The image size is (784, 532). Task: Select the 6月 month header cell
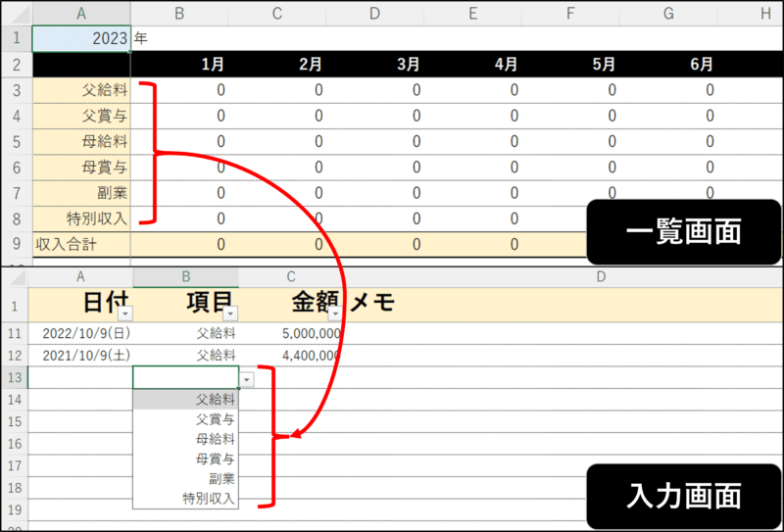click(668, 65)
